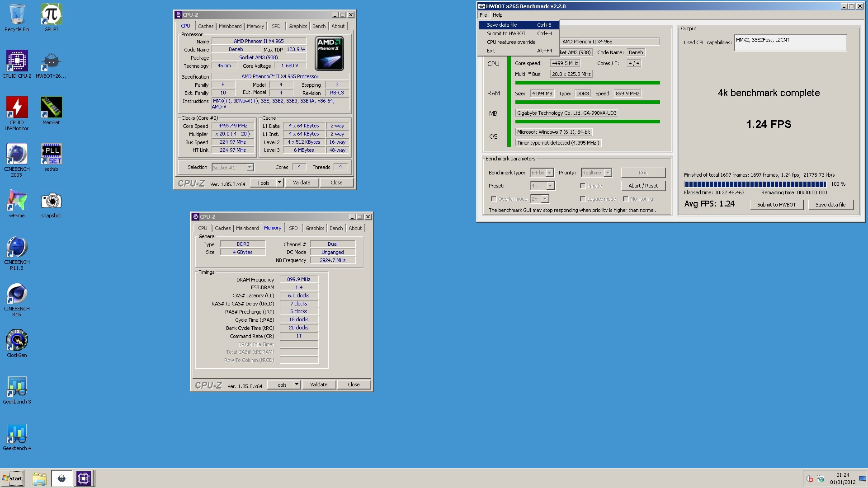
Task: Click the network tray icon
Action: [821, 479]
